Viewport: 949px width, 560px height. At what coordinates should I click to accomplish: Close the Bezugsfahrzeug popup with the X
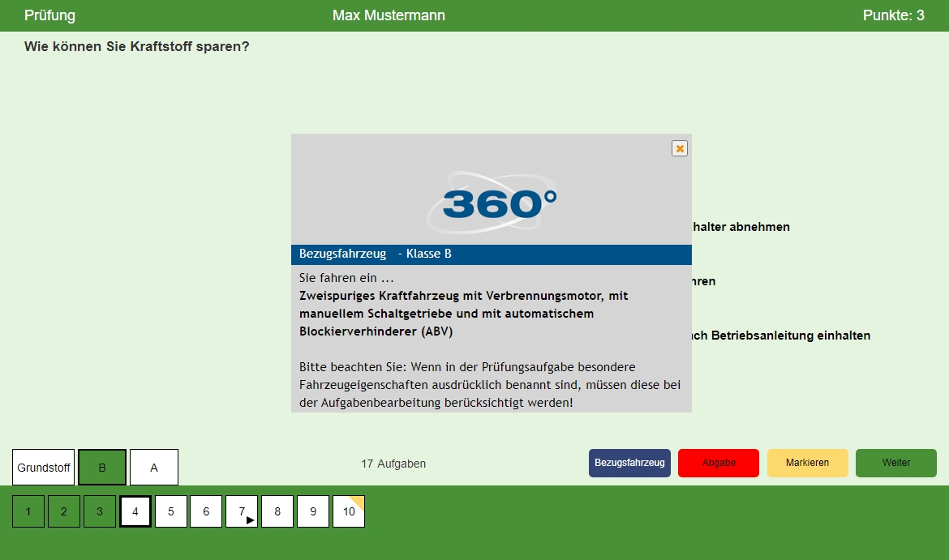680,148
